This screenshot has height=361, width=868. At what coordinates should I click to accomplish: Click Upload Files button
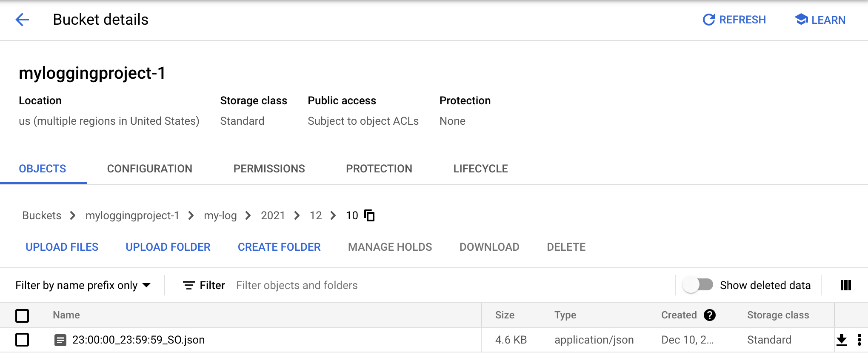point(62,247)
